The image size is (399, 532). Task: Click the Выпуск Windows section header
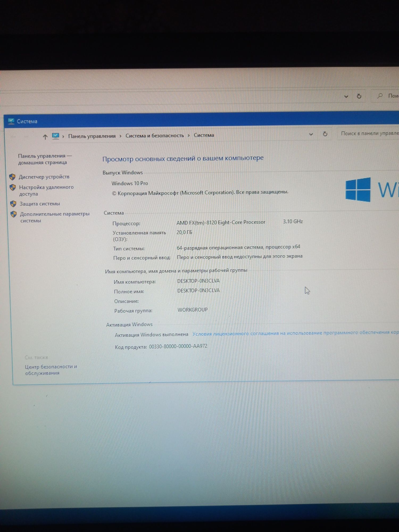[x=123, y=173]
